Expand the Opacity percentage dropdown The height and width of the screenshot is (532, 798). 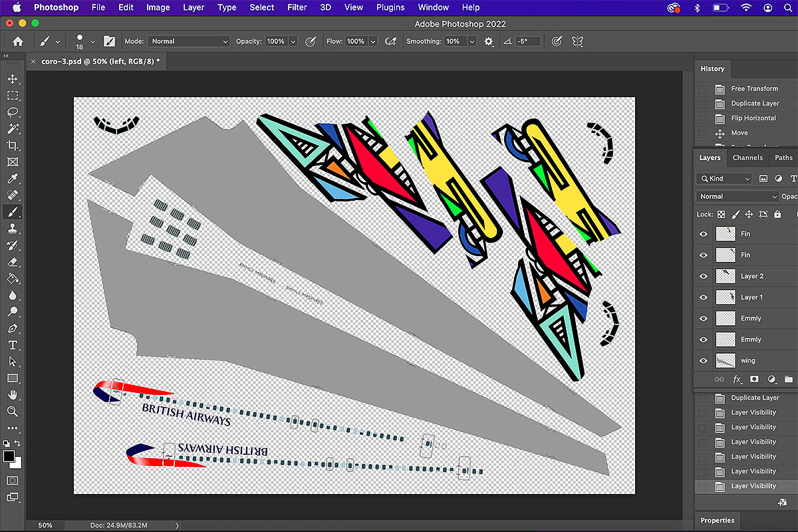(x=292, y=41)
